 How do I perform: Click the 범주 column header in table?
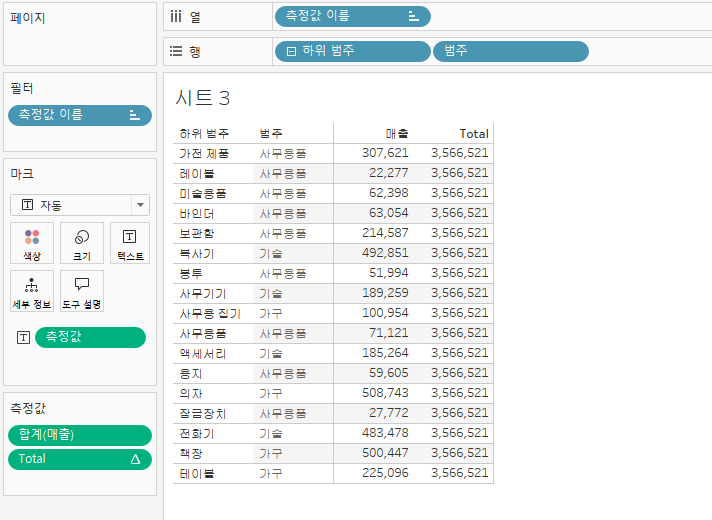pos(271,134)
